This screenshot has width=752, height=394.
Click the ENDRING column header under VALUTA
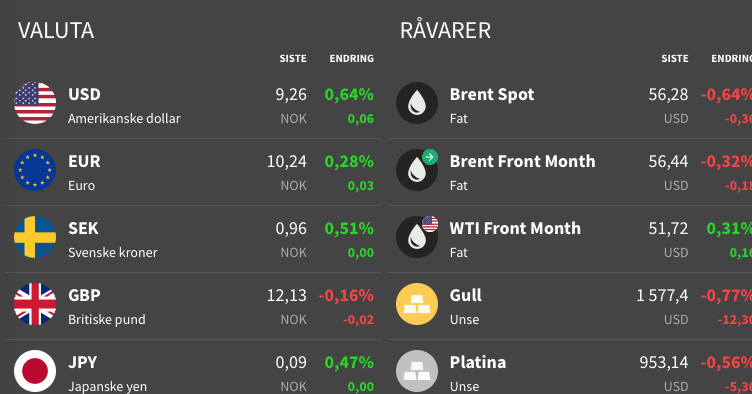pos(352,58)
